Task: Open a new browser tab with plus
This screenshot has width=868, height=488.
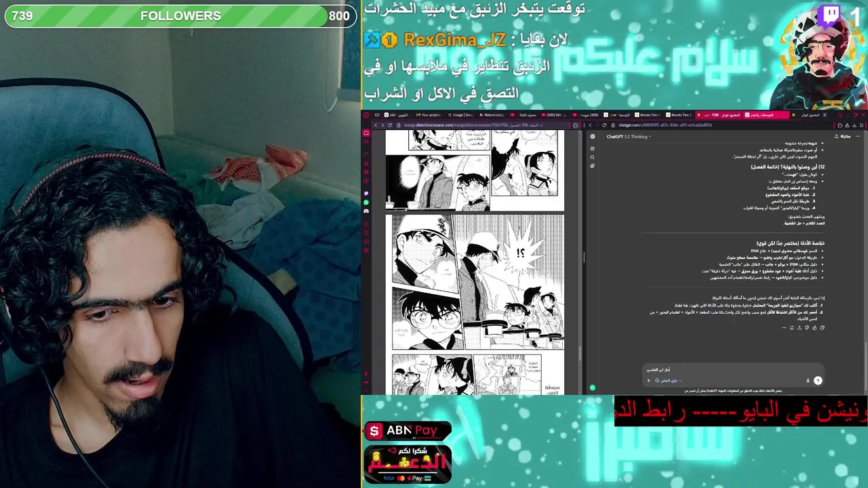Action: [x=825, y=115]
